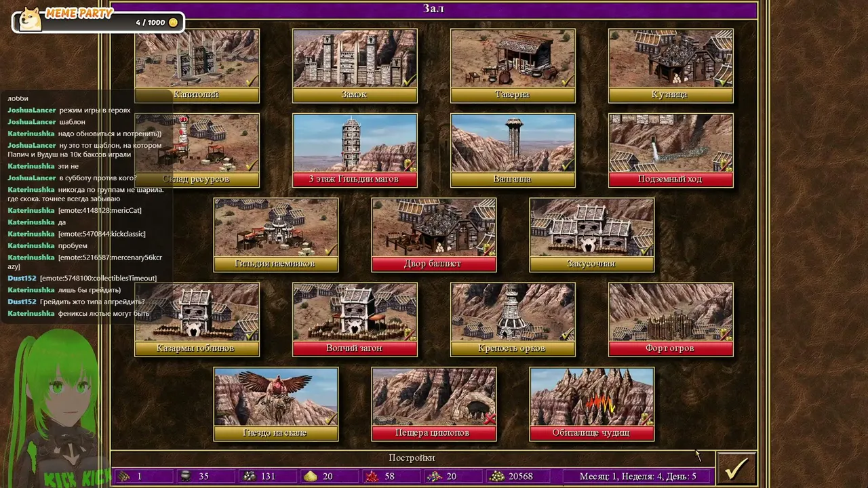Click the red 'Пещера циклопов' name label

coord(434,434)
